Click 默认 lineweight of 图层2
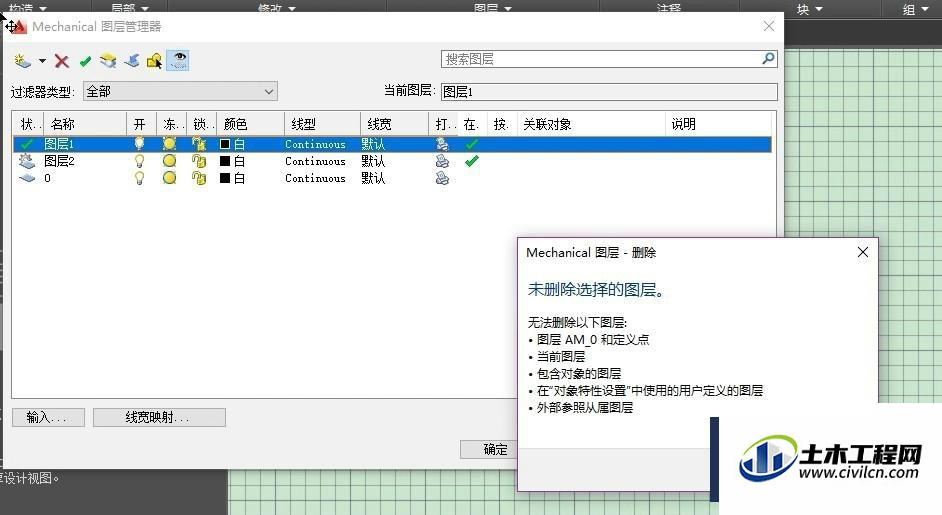The height and width of the screenshot is (515, 942). pos(373,161)
